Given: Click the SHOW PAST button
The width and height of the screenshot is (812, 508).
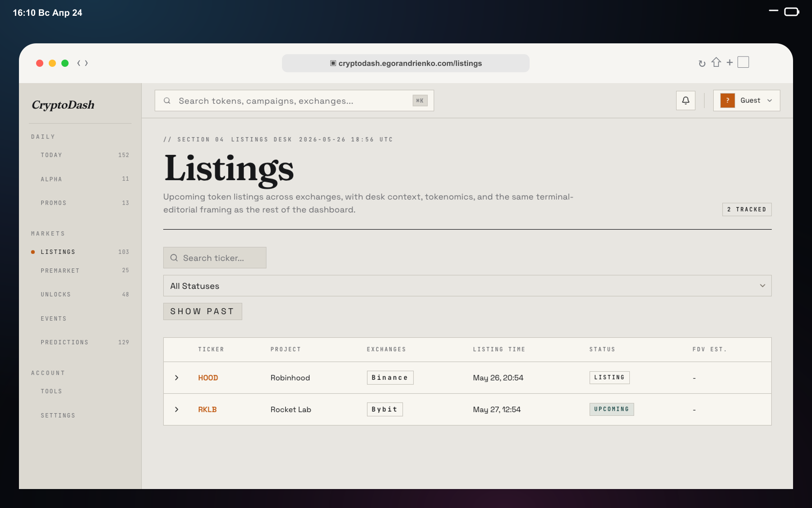Looking at the screenshot, I should [x=203, y=311].
